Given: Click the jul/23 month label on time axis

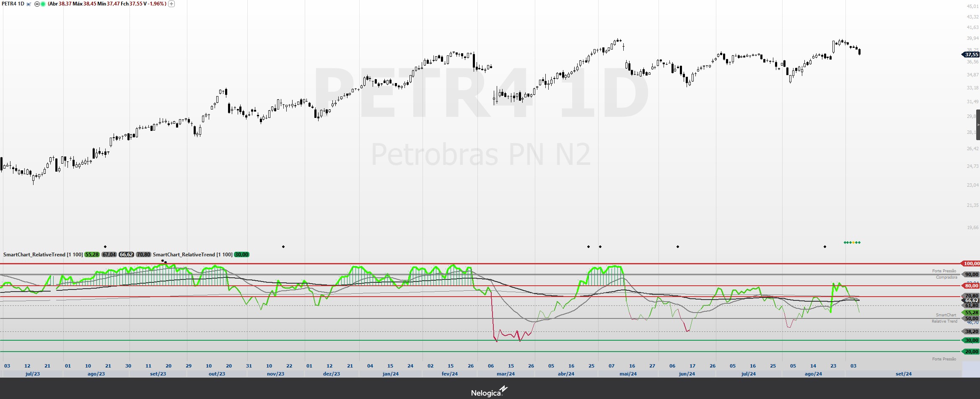Looking at the screenshot, I should pos(33,374).
